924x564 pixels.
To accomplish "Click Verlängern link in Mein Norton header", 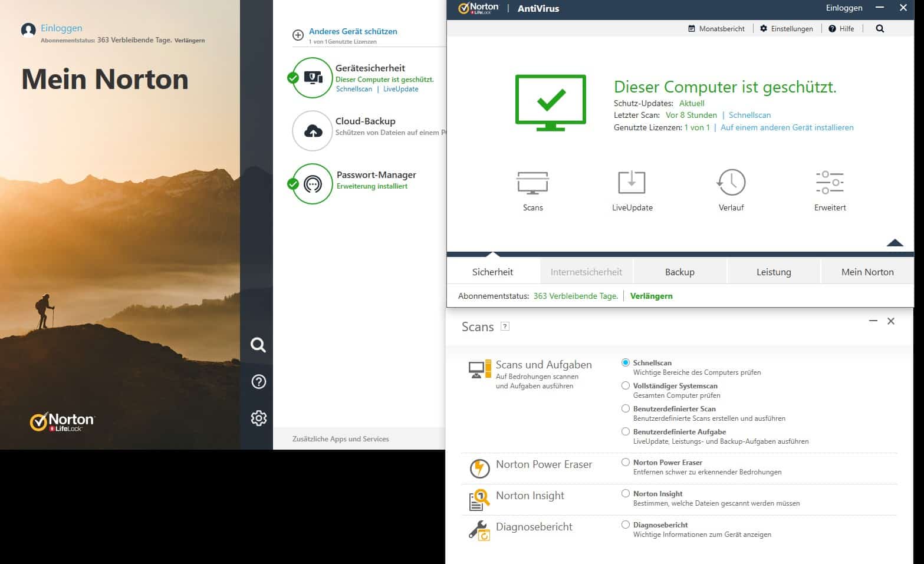I will point(189,40).
